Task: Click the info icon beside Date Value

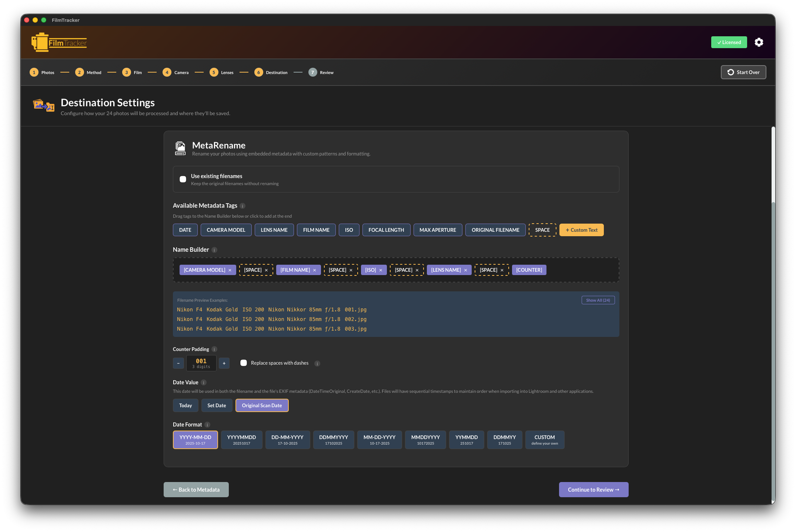Action: tap(204, 382)
